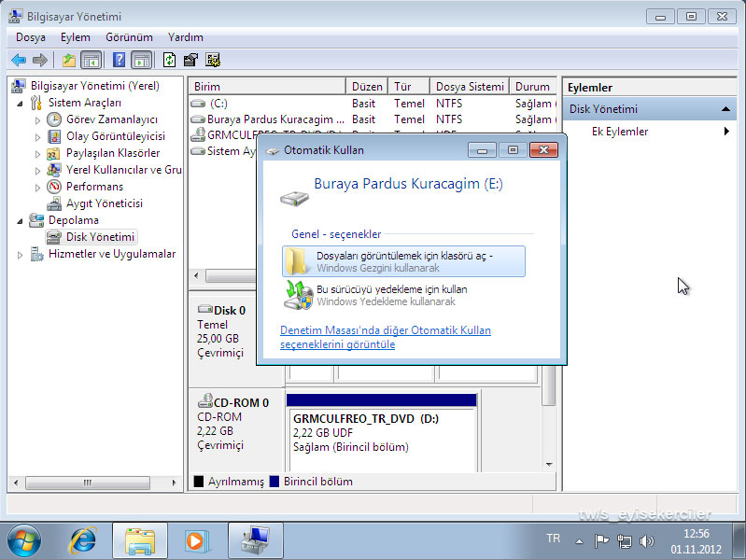Click the Up one level folder icon

click(x=69, y=60)
